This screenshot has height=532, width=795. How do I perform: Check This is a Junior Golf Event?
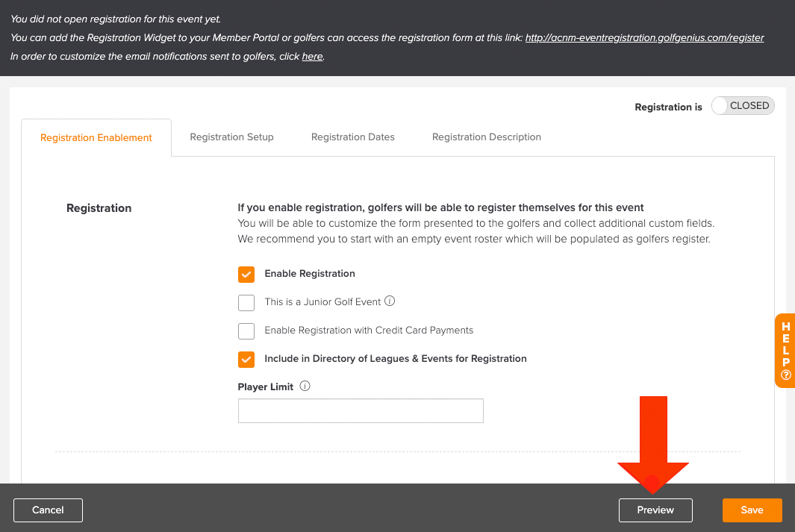246,302
